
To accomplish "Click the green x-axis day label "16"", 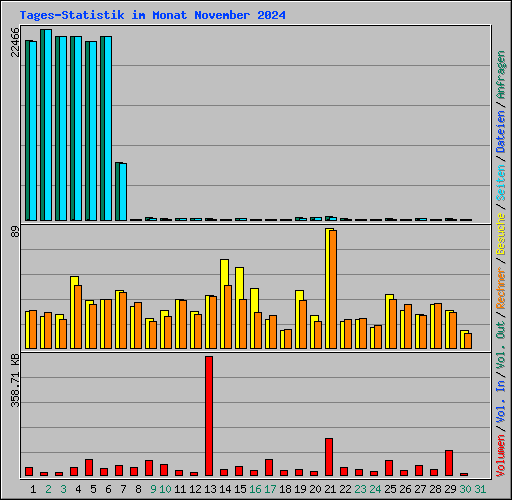I will click(x=255, y=489).
